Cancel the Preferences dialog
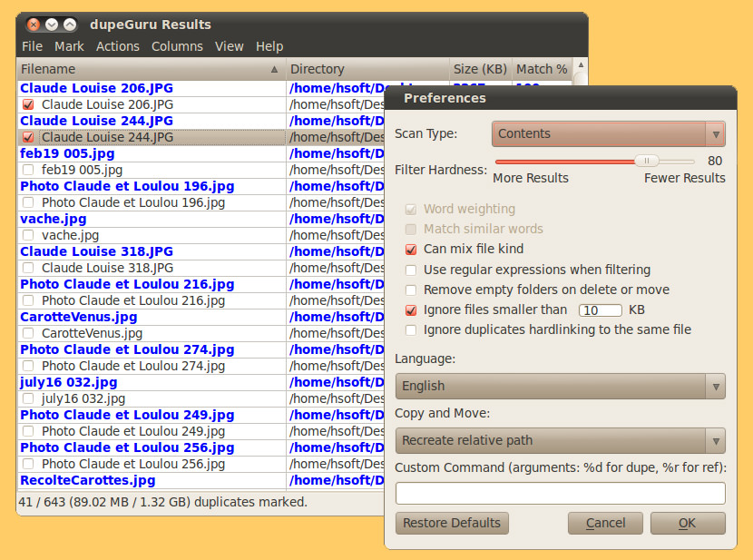The width and height of the screenshot is (753, 560). 605,523
